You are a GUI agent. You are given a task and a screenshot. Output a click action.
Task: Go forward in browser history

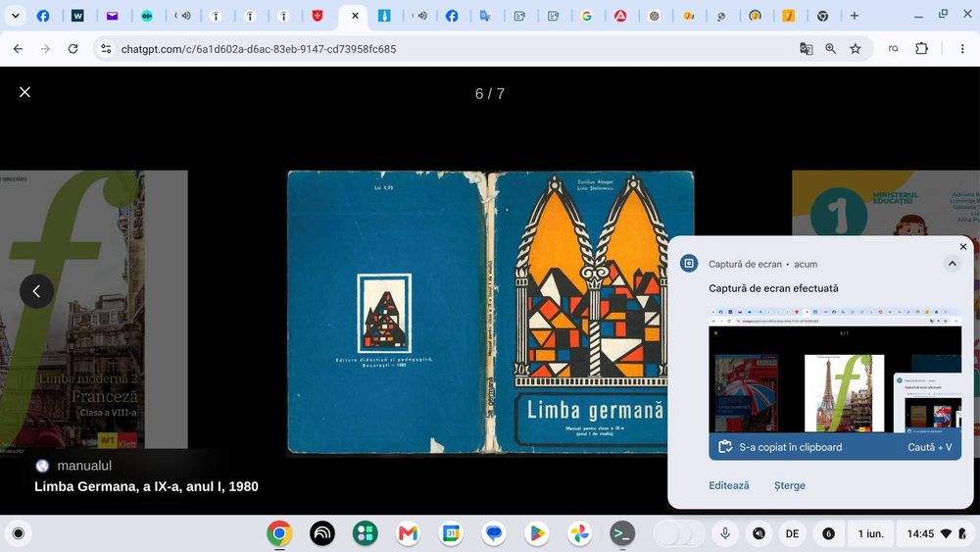(45, 49)
